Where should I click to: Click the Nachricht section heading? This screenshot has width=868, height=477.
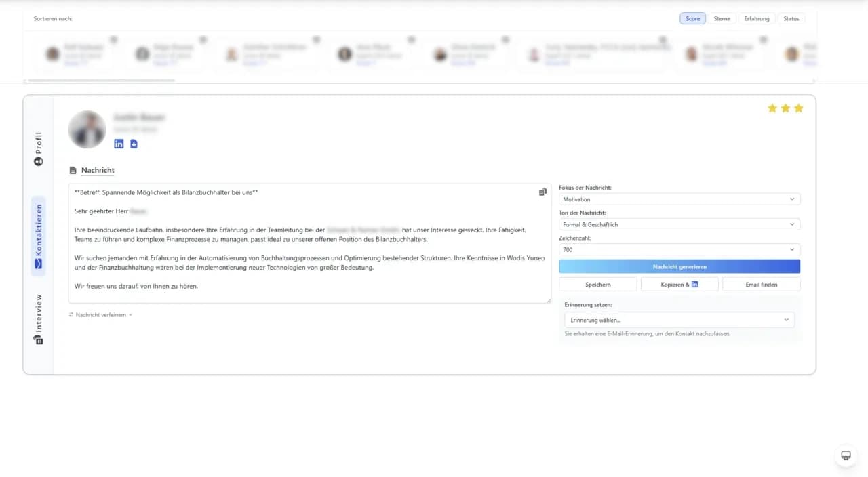tap(98, 171)
